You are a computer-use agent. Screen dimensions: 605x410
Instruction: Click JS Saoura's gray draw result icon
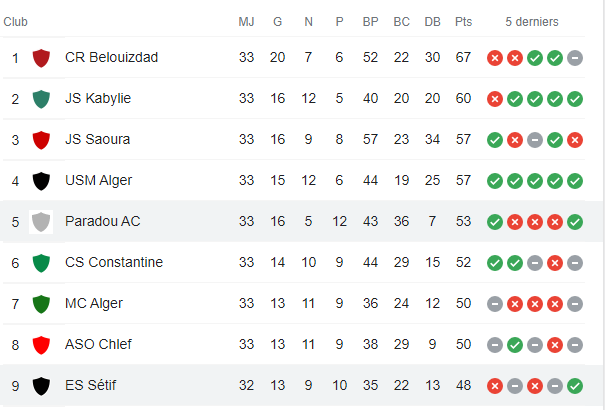tap(534, 140)
